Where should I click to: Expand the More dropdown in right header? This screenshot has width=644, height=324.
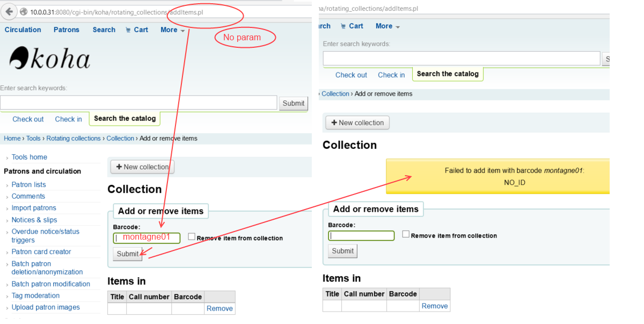point(387,26)
